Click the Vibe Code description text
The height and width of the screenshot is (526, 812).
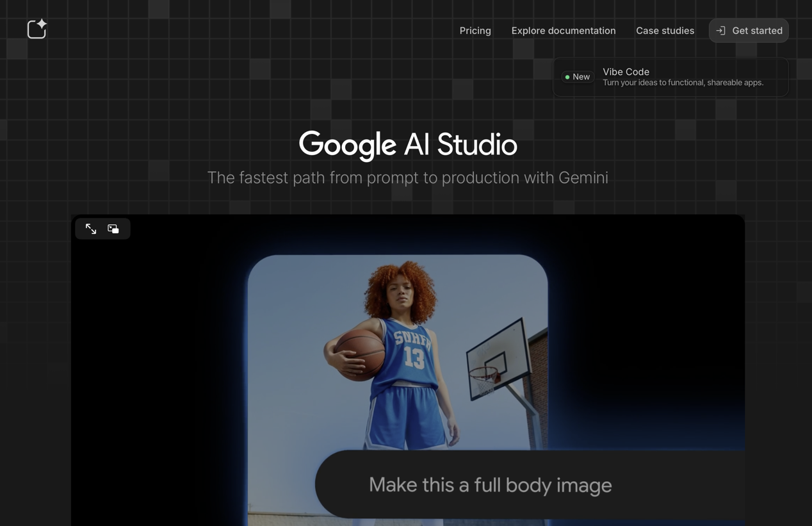(683, 83)
